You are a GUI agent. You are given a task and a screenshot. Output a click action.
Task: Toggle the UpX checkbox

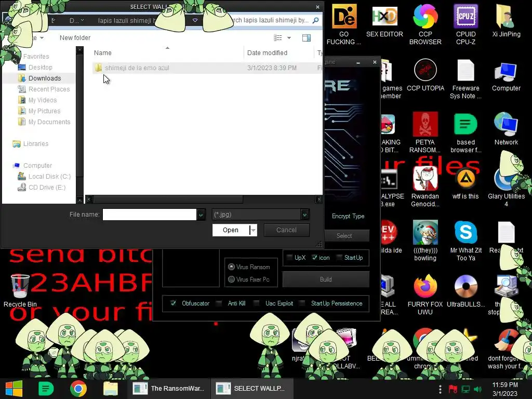[289, 258]
